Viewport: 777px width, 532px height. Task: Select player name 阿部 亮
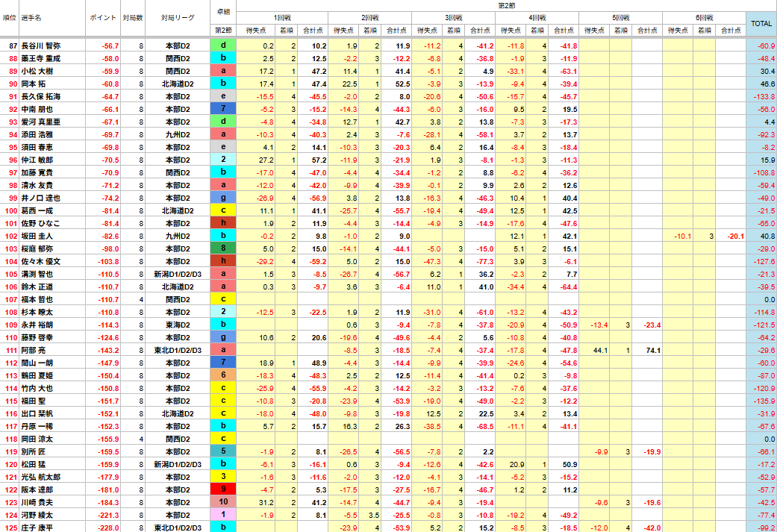click(x=33, y=350)
